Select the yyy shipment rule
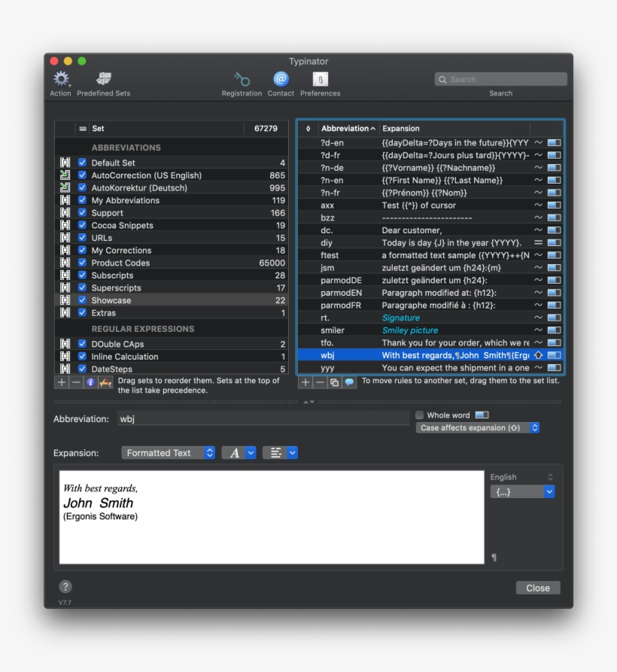 pos(430,368)
